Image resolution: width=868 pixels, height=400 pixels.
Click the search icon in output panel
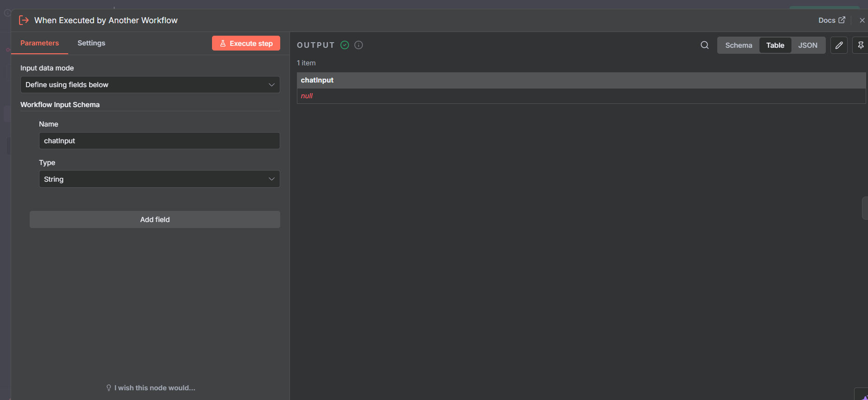pos(704,45)
